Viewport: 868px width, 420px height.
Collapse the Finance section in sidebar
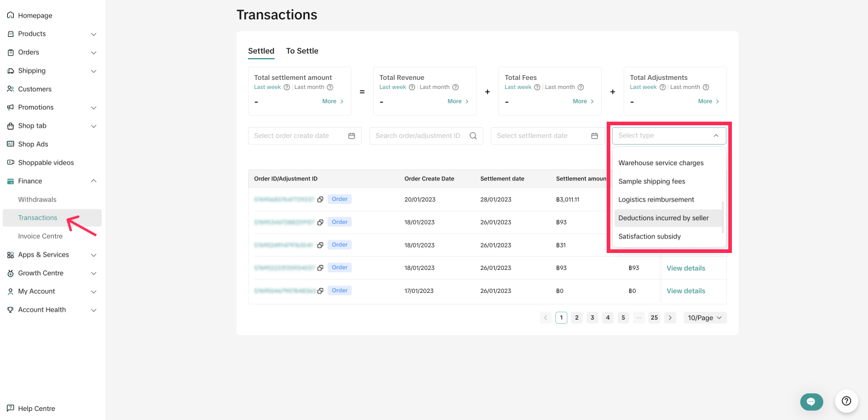point(93,181)
